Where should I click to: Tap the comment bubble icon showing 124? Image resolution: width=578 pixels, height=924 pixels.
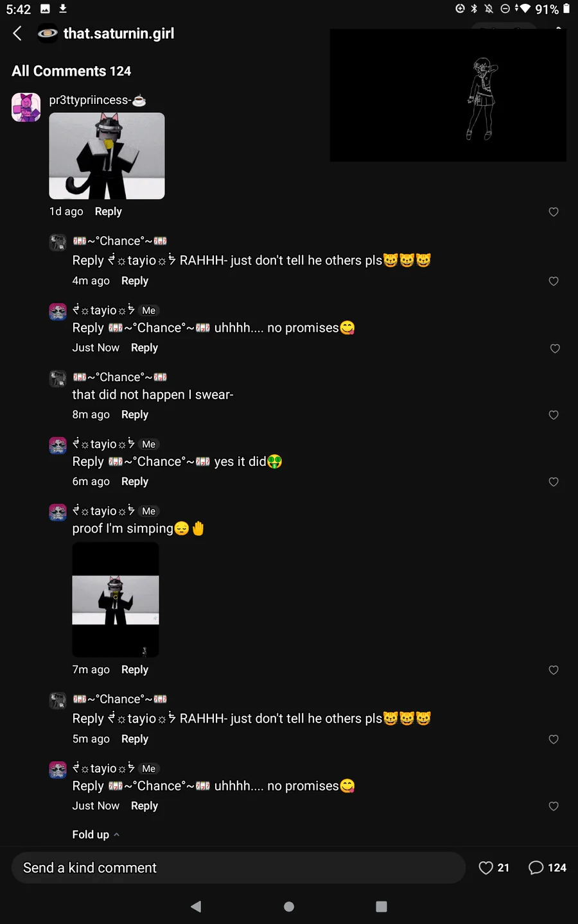click(536, 868)
